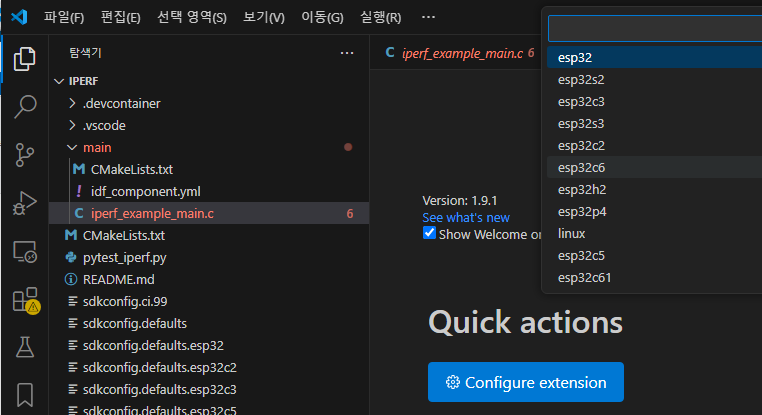Select esp32h2 target in list
Image resolution: width=762 pixels, height=415 pixels.
click(654, 190)
